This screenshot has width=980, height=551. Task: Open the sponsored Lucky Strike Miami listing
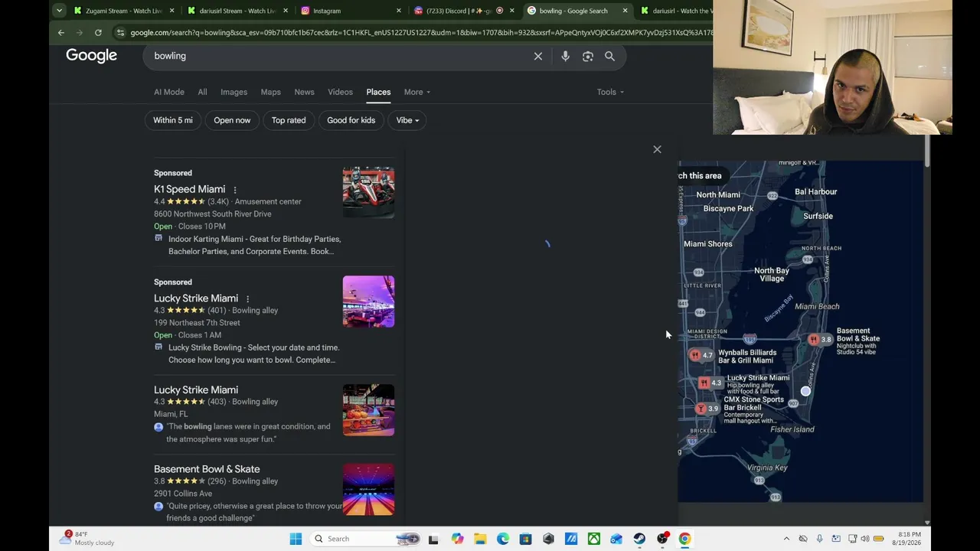196,298
